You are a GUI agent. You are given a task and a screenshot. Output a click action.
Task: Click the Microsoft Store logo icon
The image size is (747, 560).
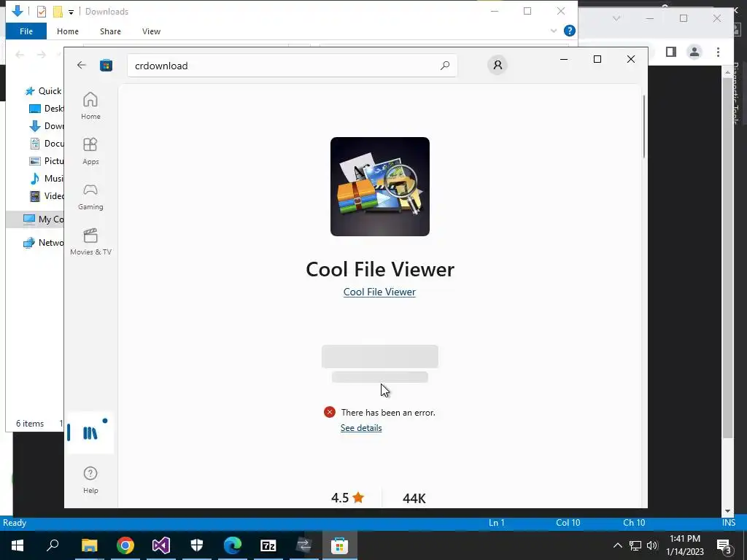coord(106,65)
